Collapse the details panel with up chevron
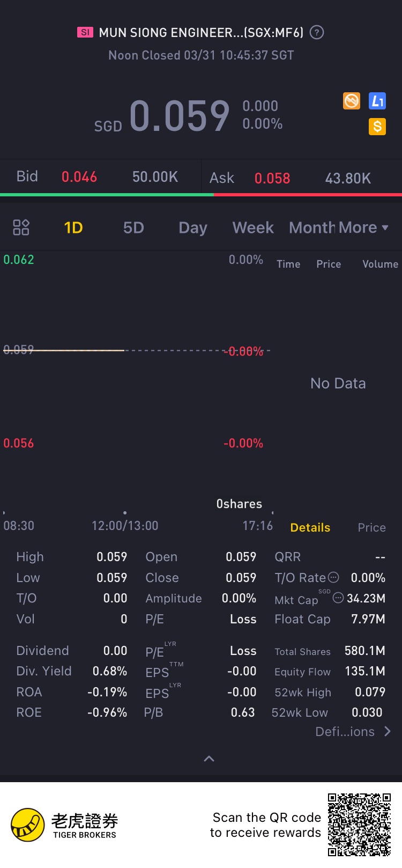Image resolution: width=402 pixels, height=868 pixels. tap(209, 759)
